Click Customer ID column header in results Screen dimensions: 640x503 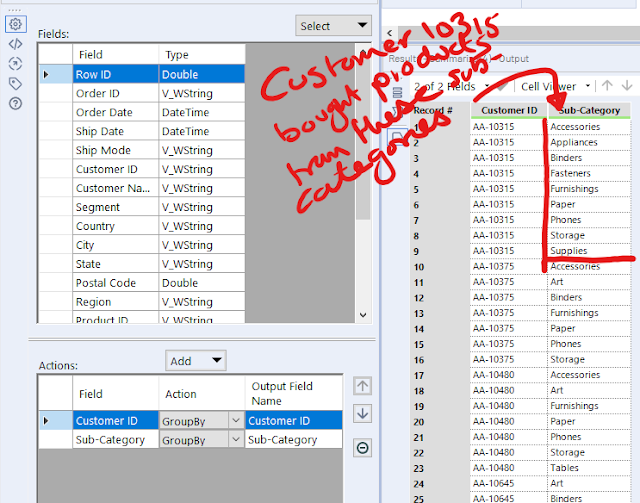[509, 110]
